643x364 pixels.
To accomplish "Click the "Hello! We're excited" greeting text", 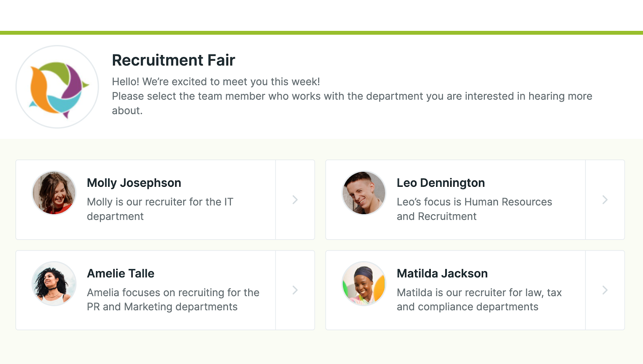I will pyautogui.click(x=216, y=82).
